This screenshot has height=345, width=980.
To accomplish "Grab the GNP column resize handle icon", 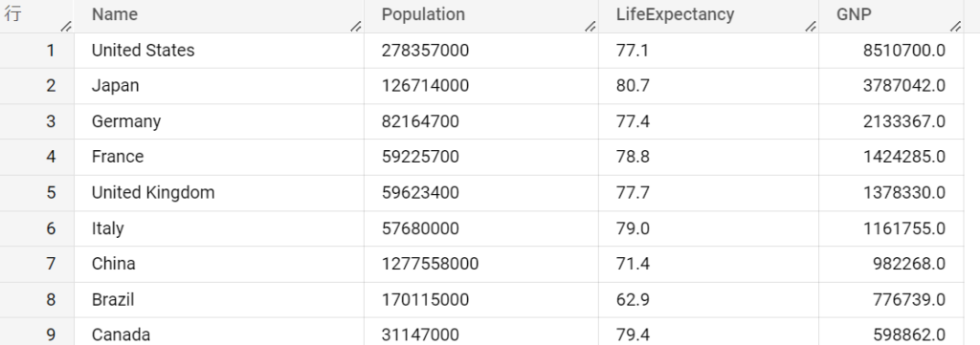I will 956,26.
